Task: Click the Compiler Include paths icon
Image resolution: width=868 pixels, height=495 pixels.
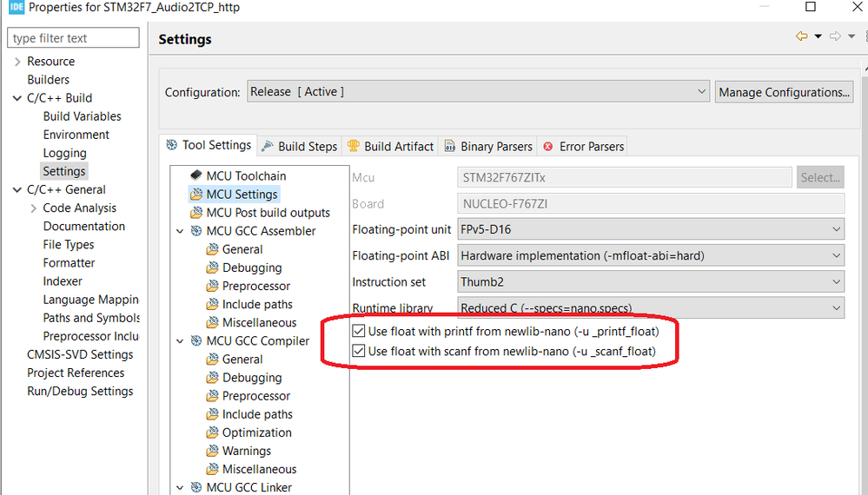Action: pos(212,414)
